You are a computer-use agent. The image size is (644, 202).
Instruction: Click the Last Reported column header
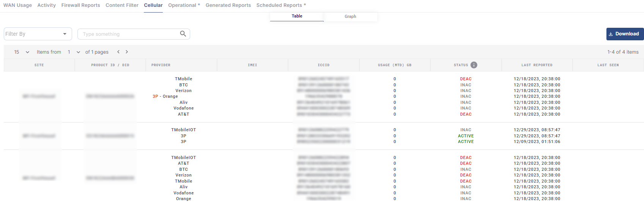click(537, 65)
